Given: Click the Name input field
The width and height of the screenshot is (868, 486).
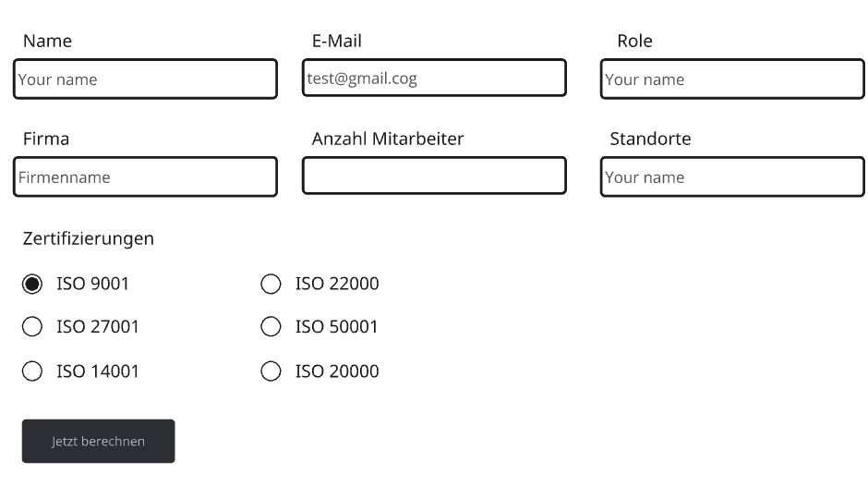Looking at the screenshot, I should [x=145, y=79].
